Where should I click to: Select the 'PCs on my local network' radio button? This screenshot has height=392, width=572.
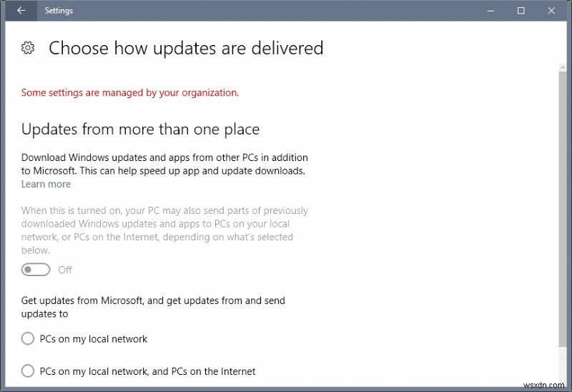tap(28, 338)
